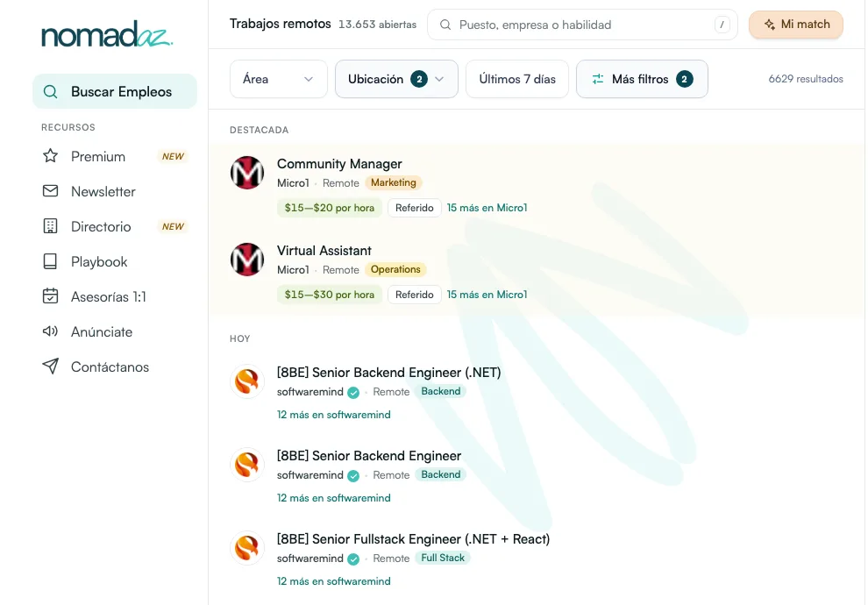This screenshot has height=605, width=868.
Task: Click the Mi match button
Action: tap(796, 25)
